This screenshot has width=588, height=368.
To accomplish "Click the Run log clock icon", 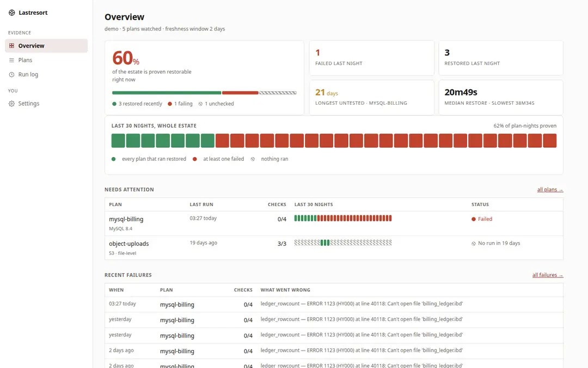I will pos(11,74).
